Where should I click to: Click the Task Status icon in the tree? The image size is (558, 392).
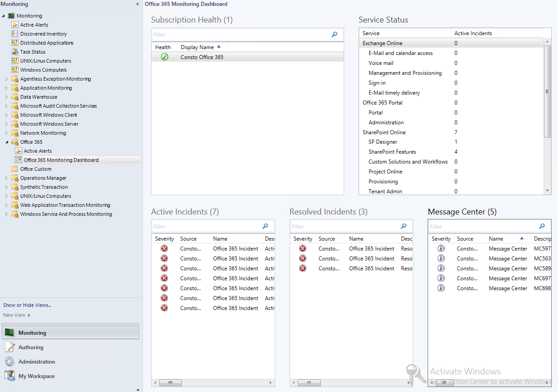coord(14,52)
